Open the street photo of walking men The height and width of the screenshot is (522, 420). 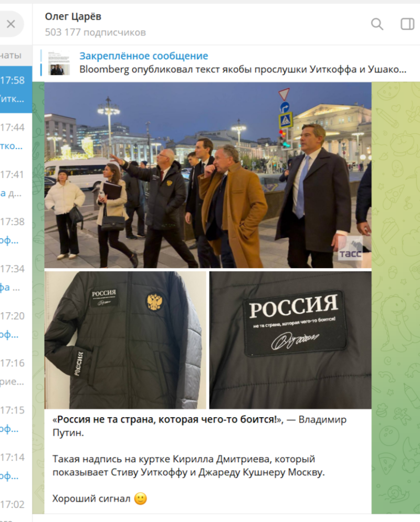pyautogui.click(x=208, y=175)
